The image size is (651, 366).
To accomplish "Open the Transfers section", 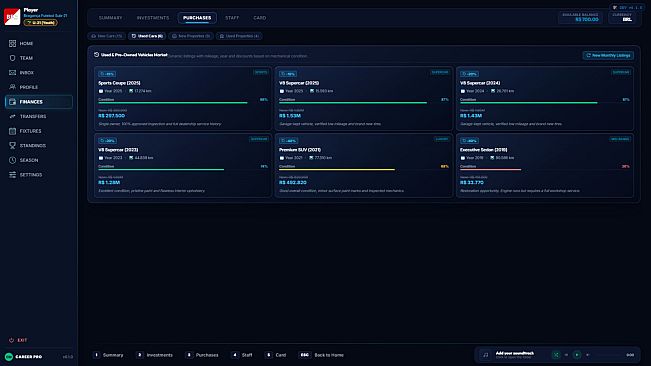I will pos(39,117).
